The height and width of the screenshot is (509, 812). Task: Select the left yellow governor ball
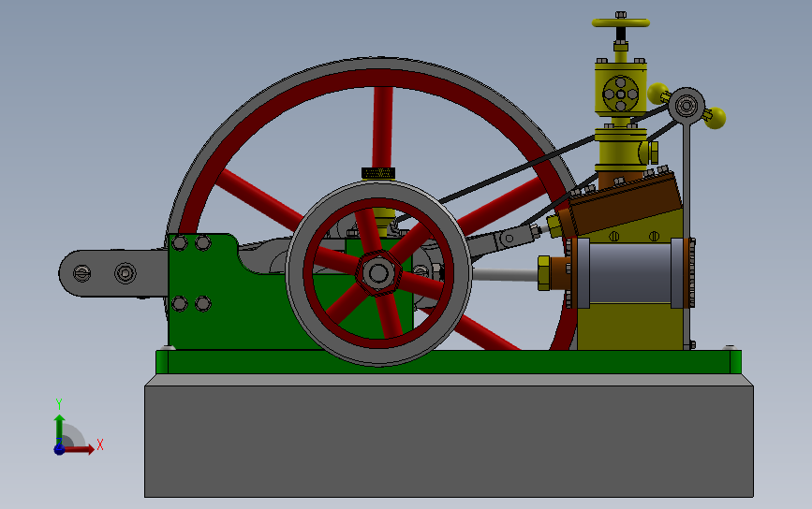657,94
